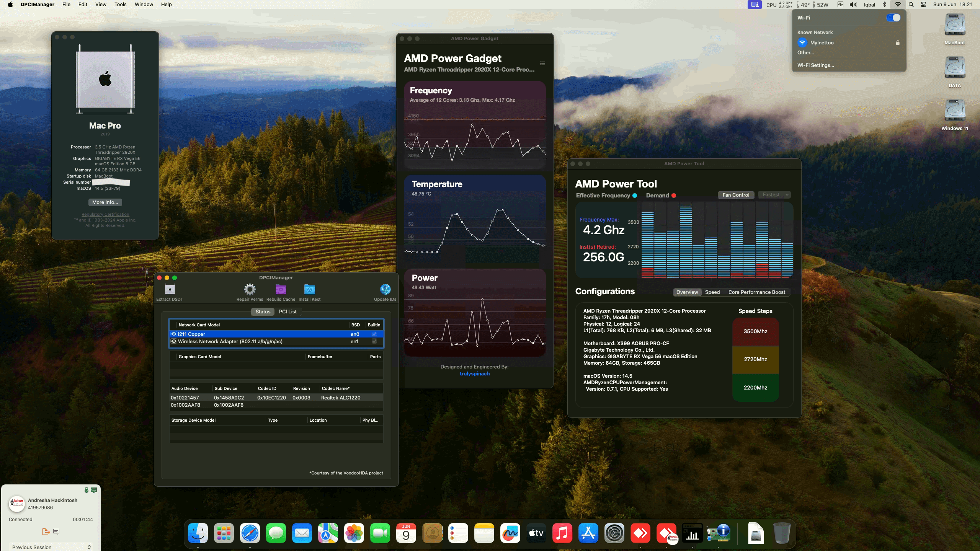Disable Wi-Fi using the toggle switch
The height and width of the screenshot is (551, 980).
tap(893, 17)
